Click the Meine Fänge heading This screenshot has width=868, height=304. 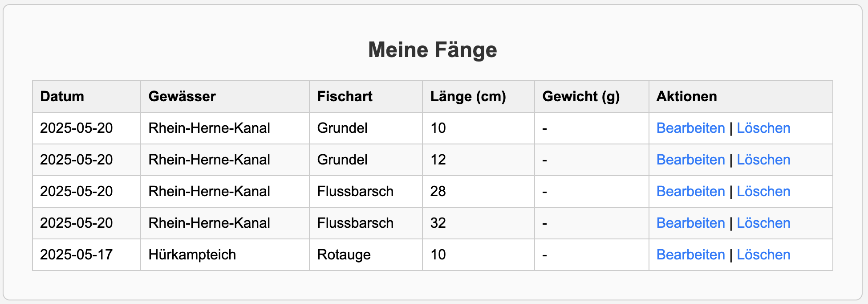[x=433, y=49]
